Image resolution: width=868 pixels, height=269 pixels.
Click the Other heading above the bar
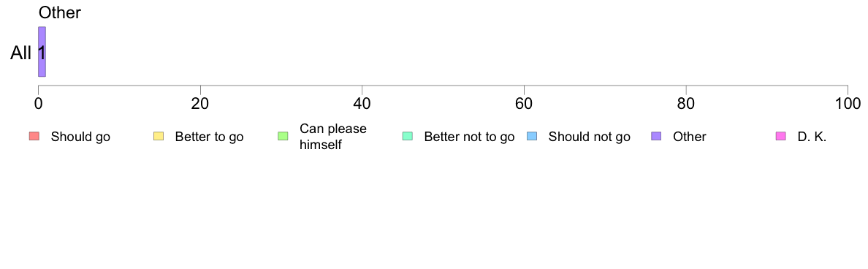click(60, 12)
